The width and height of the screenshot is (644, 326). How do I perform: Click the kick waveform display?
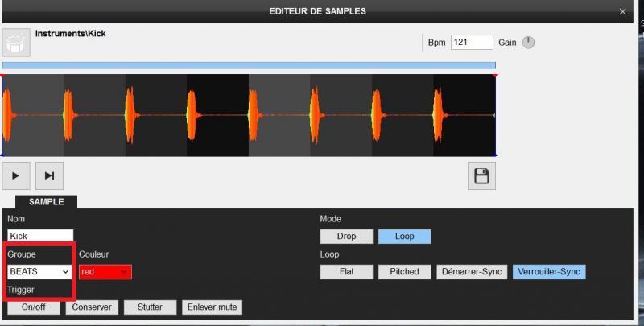tap(249, 115)
